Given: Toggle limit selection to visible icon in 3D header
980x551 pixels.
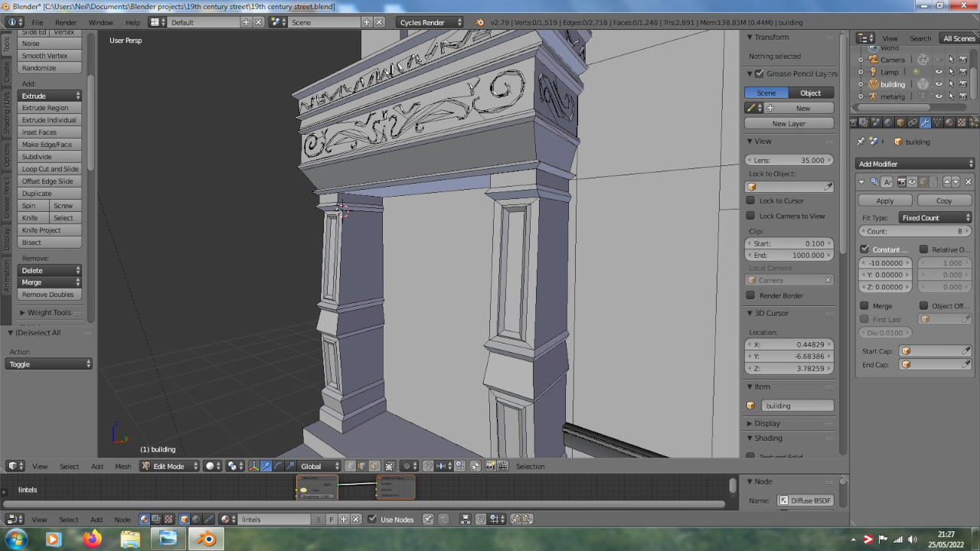Looking at the screenshot, I should coord(390,466).
